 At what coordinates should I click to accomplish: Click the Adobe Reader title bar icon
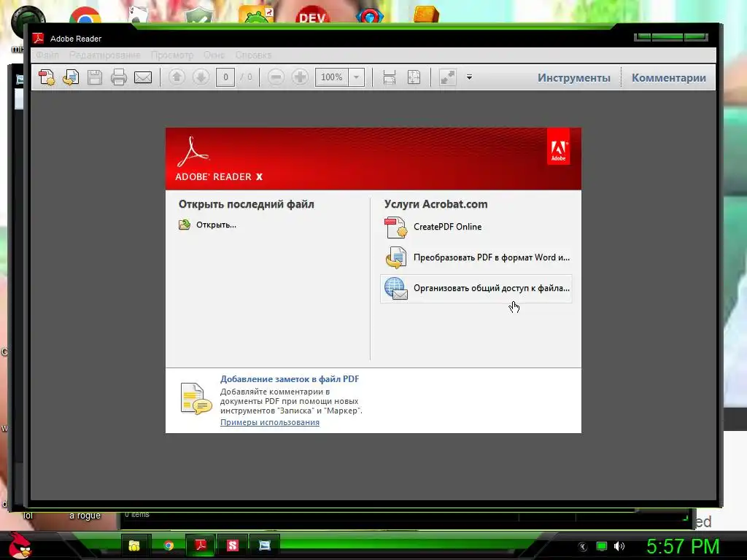click(x=38, y=38)
